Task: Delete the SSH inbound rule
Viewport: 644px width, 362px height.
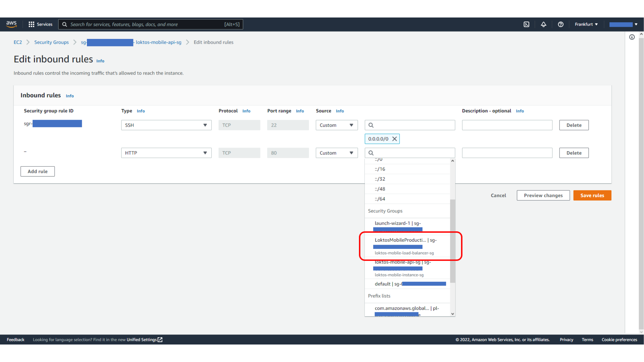Action: tap(574, 125)
